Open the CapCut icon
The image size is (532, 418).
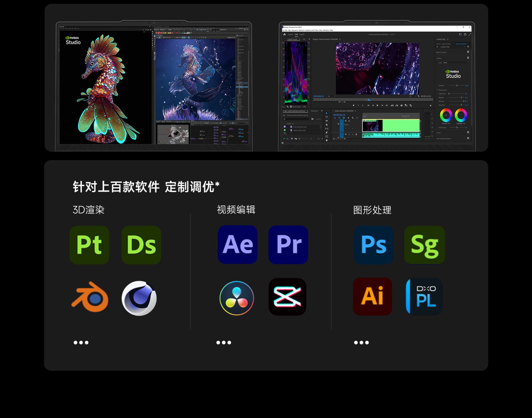[287, 297]
